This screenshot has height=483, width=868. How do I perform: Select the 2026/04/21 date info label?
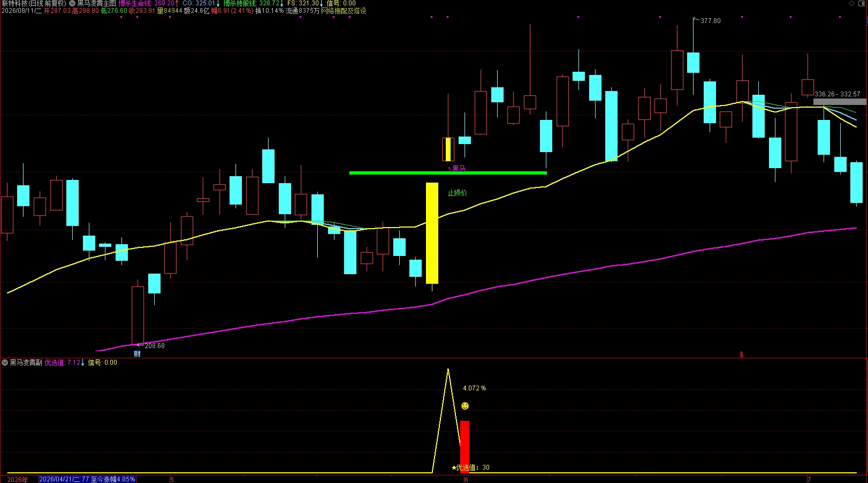pos(87,479)
